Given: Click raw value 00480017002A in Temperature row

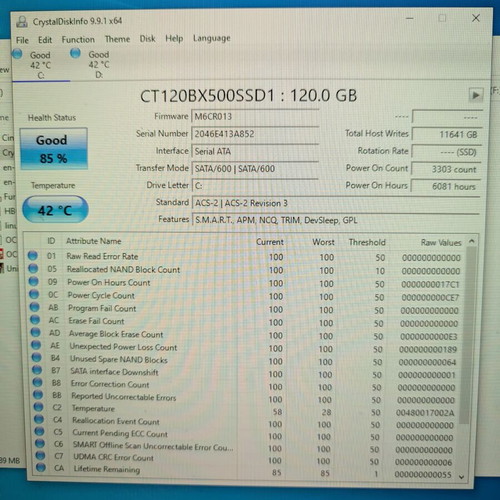Looking at the screenshot, I should click(x=425, y=413).
